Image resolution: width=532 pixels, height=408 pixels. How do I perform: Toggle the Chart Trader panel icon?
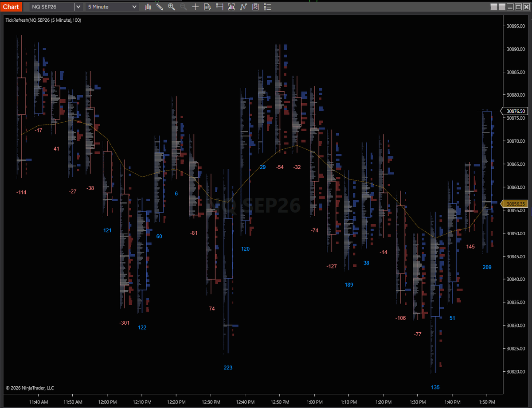tap(219, 7)
